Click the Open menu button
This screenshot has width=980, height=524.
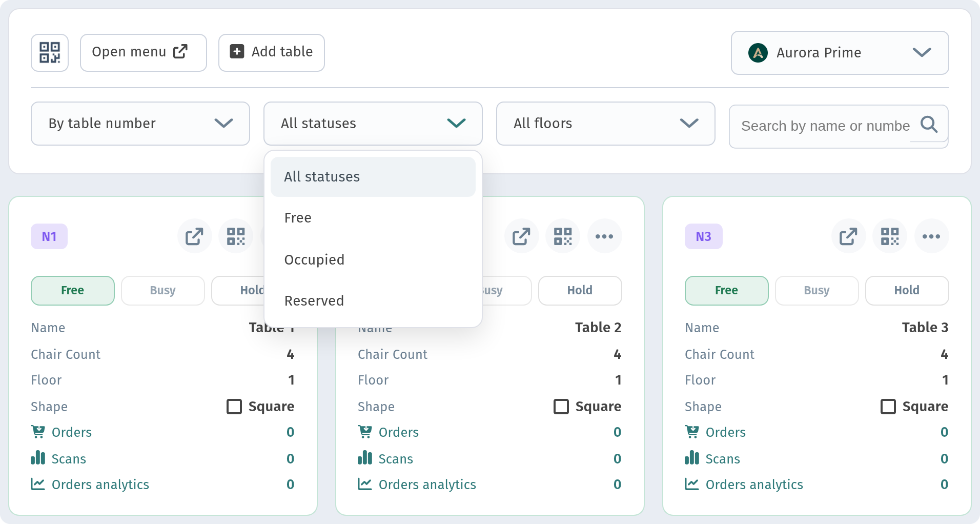coord(144,53)
